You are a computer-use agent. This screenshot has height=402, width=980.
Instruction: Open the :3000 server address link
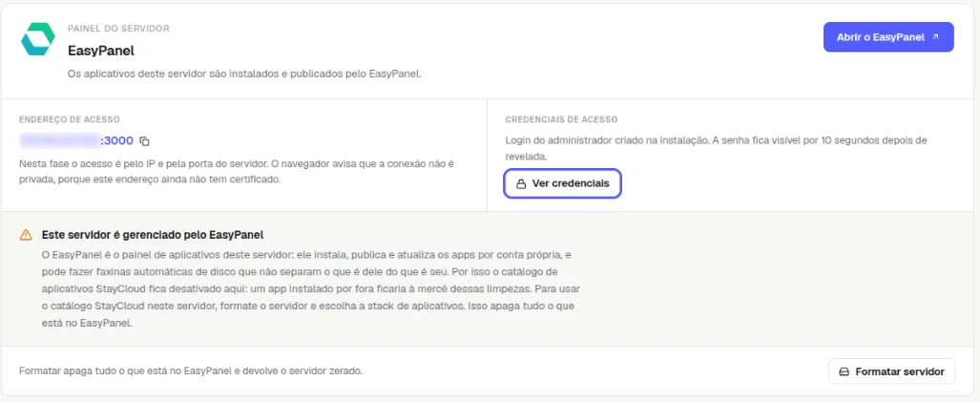[x=76, y=140]
